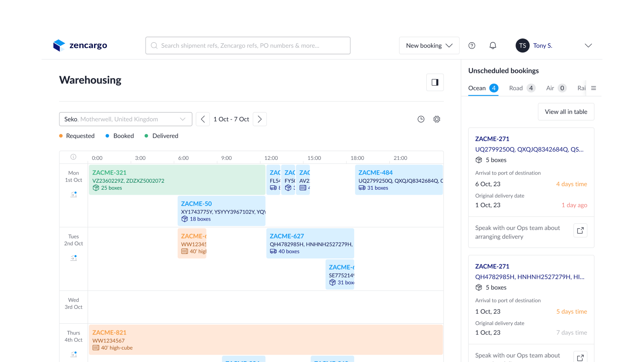Open the orange requested booking on Tuesday
Image resolution: width=644 pixels, height=362 pixels.
click(192, 243)
